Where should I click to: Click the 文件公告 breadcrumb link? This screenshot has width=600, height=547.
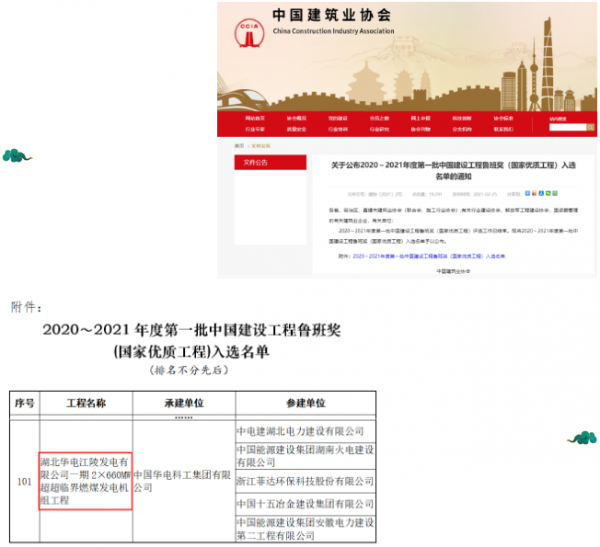(x=261, y=146)
